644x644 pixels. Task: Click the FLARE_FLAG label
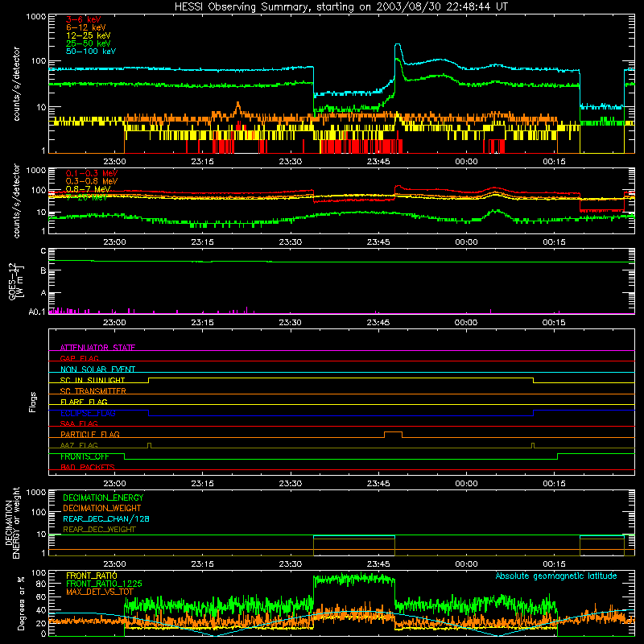[84, 402]
